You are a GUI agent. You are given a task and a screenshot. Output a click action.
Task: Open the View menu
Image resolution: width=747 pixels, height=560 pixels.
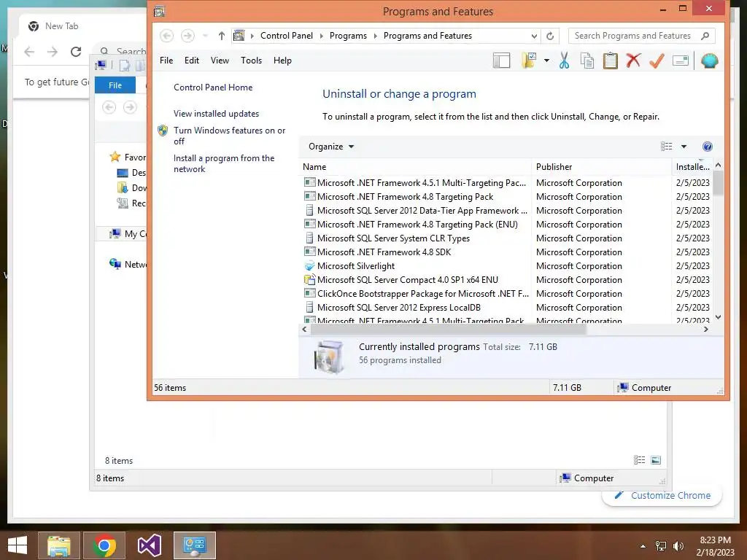[x=220, y=61]
